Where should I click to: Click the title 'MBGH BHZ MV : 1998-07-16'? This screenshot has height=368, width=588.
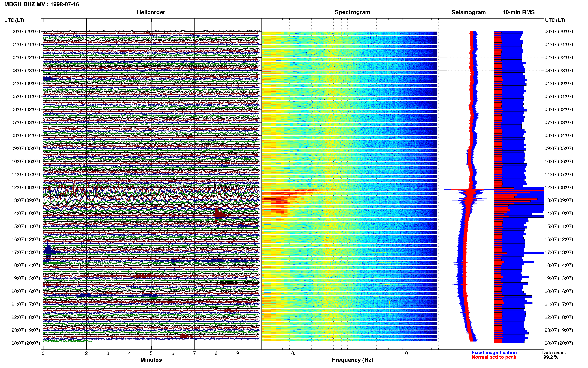(x=42, y=4)
